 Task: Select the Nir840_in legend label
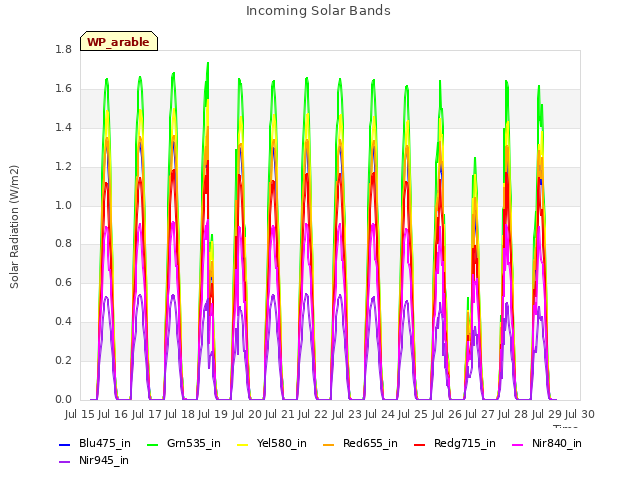click(x=557, y=444)
